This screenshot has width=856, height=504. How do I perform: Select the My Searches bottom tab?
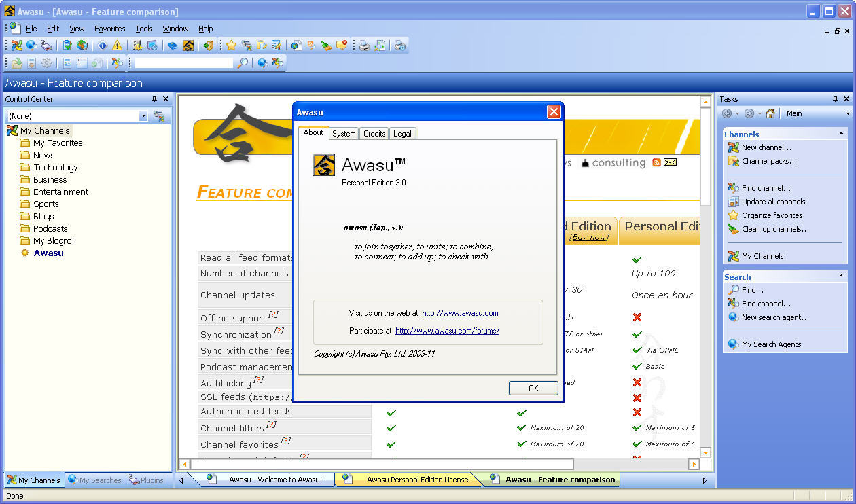(95, 480)
